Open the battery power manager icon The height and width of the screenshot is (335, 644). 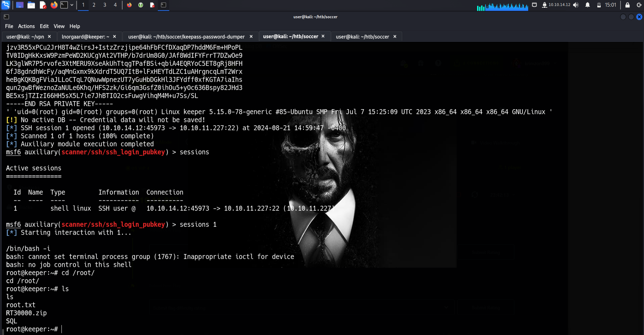599,5
